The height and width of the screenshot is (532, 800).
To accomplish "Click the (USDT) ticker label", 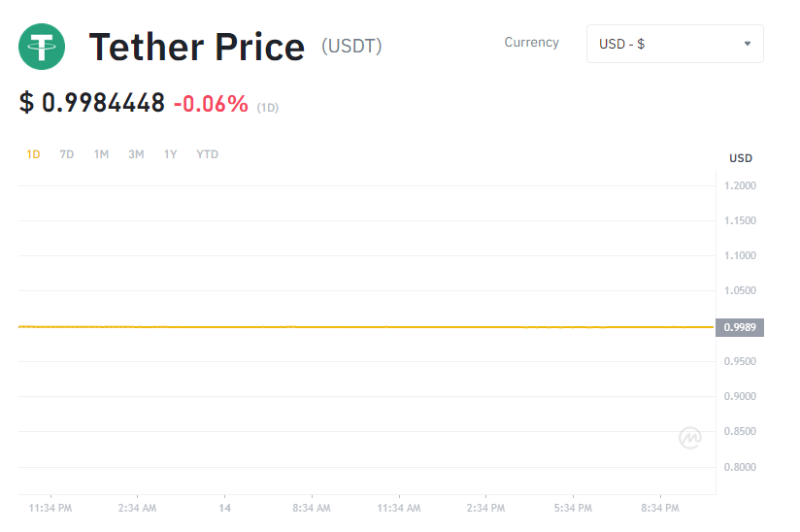I will tap(351, 46).
